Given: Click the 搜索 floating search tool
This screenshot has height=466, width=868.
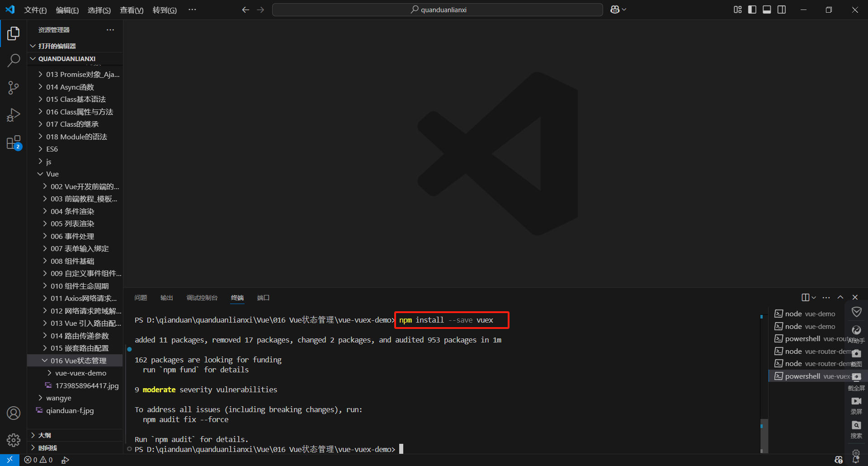Looking at the screenshot, I should tap(856, 429).
